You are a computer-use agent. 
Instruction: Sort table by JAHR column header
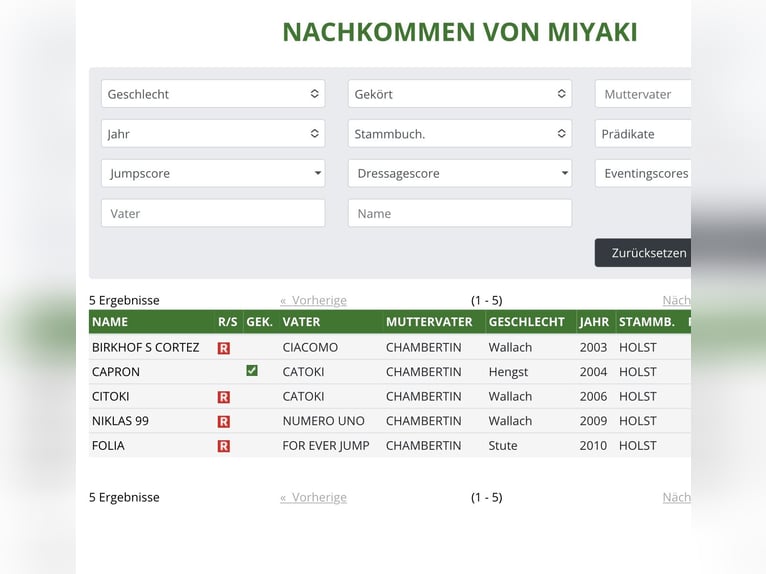click(x=594, y=322)
